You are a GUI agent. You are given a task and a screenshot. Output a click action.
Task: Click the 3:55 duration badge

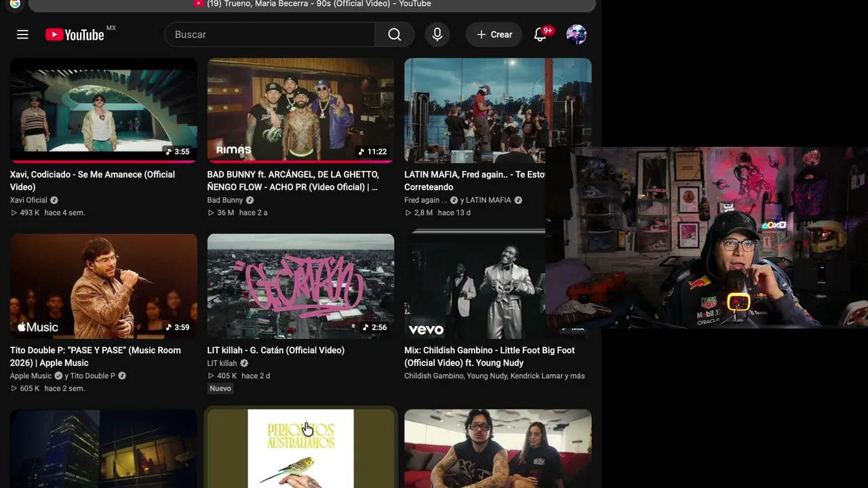178,152
